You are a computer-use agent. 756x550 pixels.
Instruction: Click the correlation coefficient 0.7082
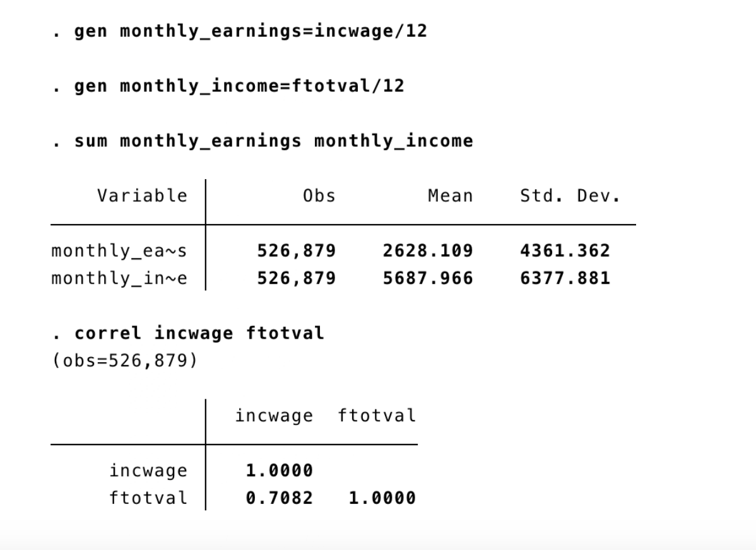279,498
